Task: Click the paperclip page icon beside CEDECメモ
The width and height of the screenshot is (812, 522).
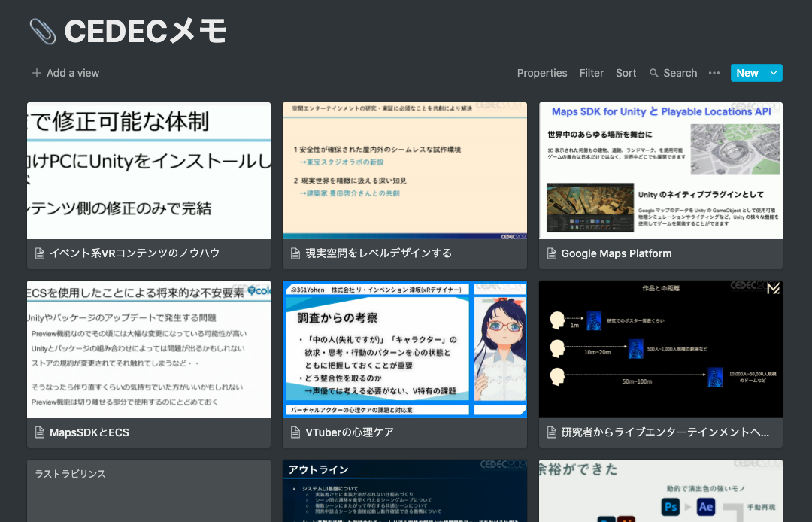Action: [x=42, y=31]
